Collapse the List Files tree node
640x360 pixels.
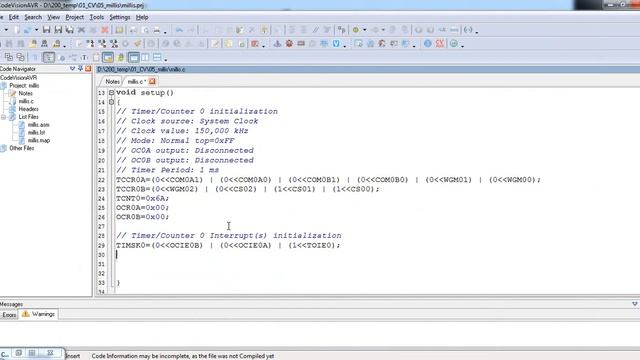4,117
